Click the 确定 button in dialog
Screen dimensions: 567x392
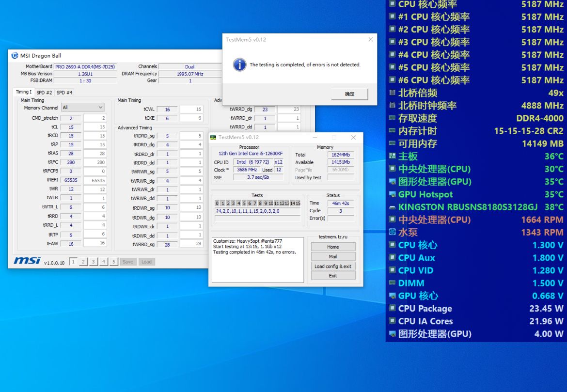350,94
